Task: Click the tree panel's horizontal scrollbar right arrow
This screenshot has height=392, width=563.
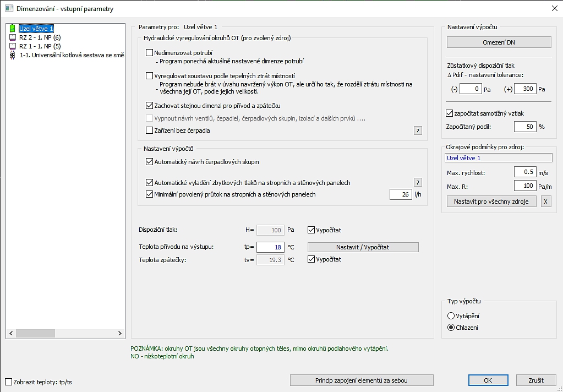Action: [120, 334]
